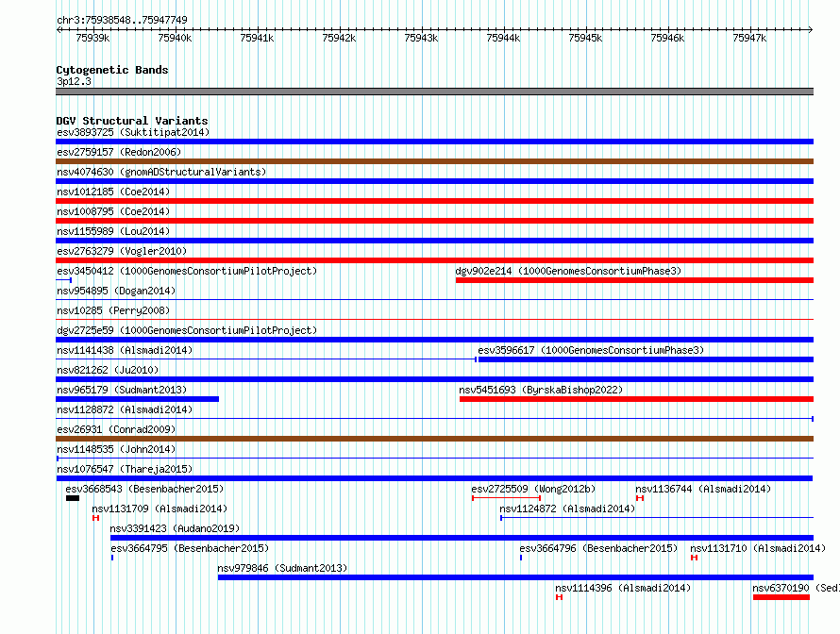Open nsv821262 (Ju2010) label
The width and height of the screenshot is (840, 634).
click(x=108, y=370)
